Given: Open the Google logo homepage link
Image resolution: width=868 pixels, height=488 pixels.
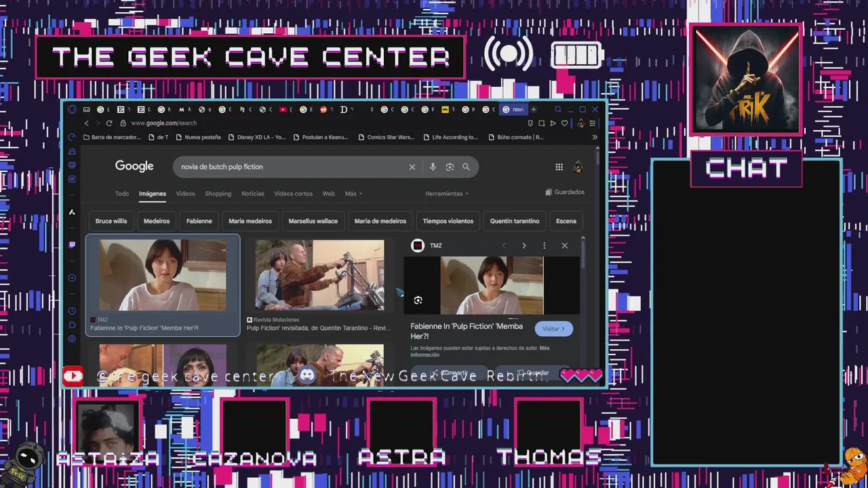Looking at the screenshot, I should coord(134,166).
